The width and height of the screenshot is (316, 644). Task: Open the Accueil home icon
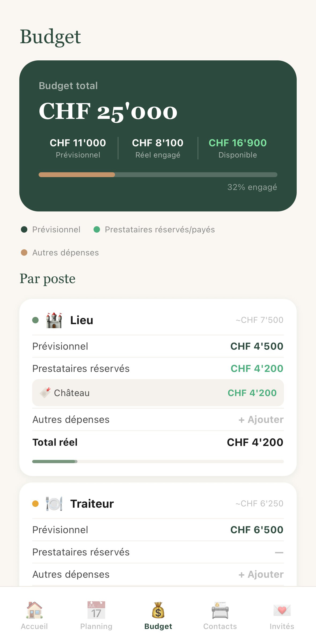[x=34, y=610]
